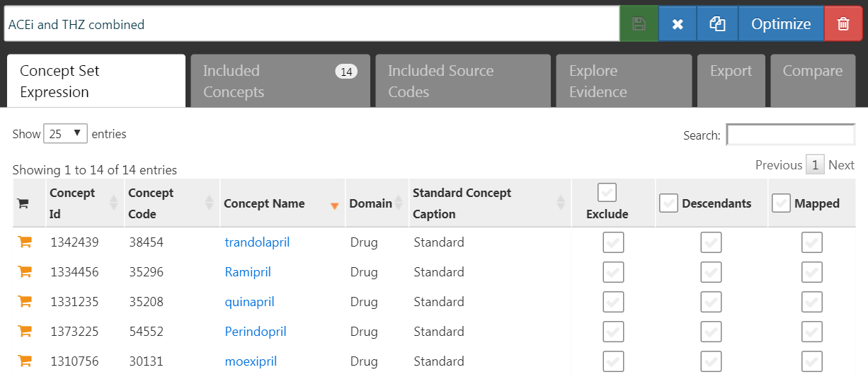Click page 1 pagination button
Image resolution: width=868 pixels, height=377 pixels.
point(815,165)
